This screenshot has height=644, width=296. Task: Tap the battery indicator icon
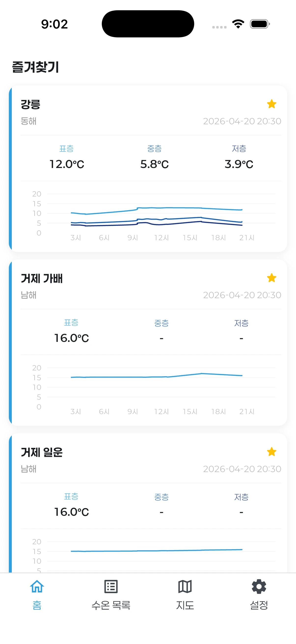point(260,24)
